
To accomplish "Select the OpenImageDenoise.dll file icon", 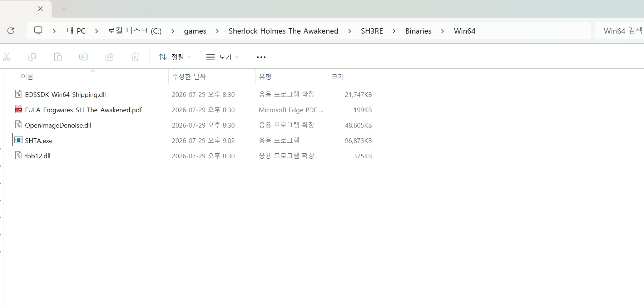I will (19, 125).
